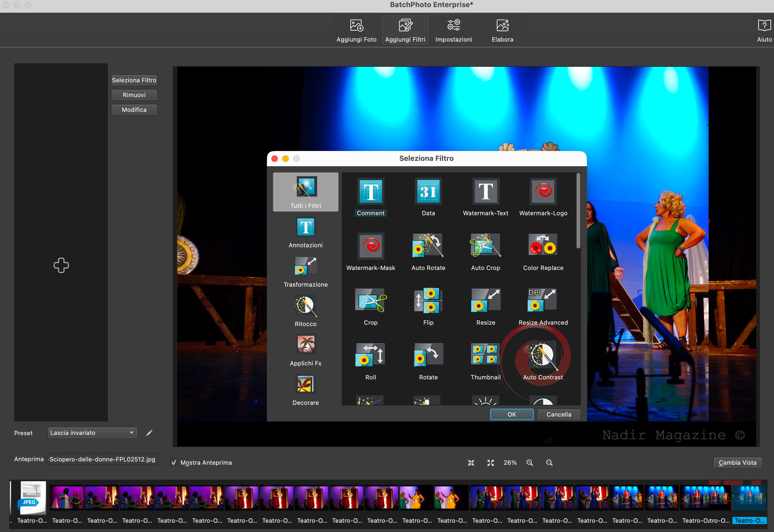Viewport: 774px width, 532px height.
Task: Pick the Flip filter icon
Action: point(428,301)
